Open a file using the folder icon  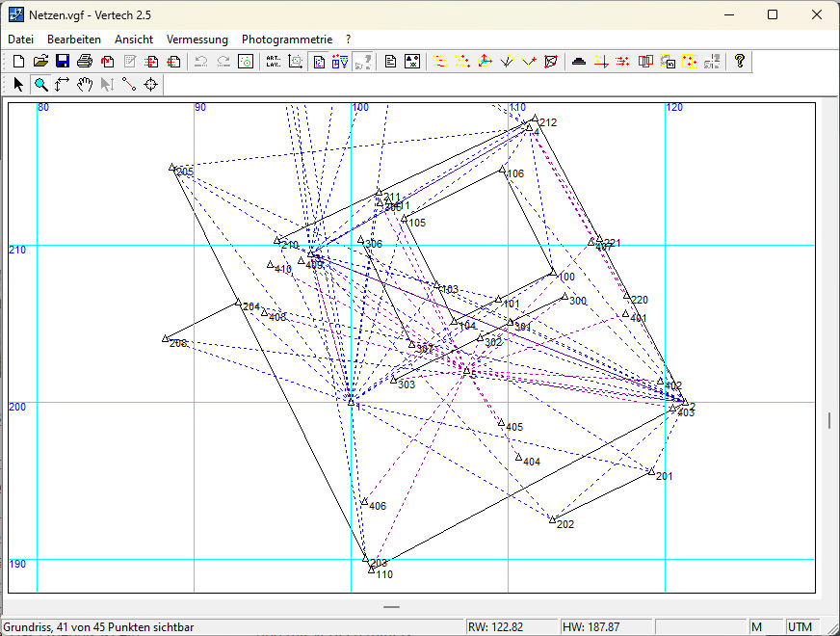(x=40, y=62)
